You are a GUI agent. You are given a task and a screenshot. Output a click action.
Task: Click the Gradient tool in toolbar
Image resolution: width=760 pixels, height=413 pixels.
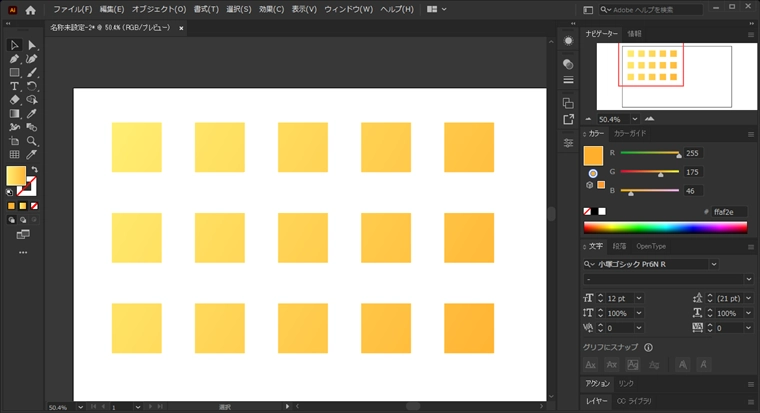click(14, 114)
